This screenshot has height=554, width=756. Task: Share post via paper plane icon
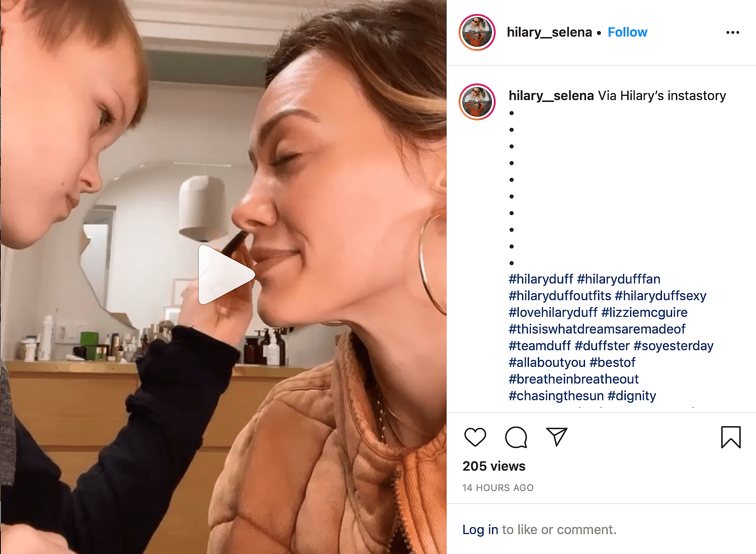coord(556,437)
